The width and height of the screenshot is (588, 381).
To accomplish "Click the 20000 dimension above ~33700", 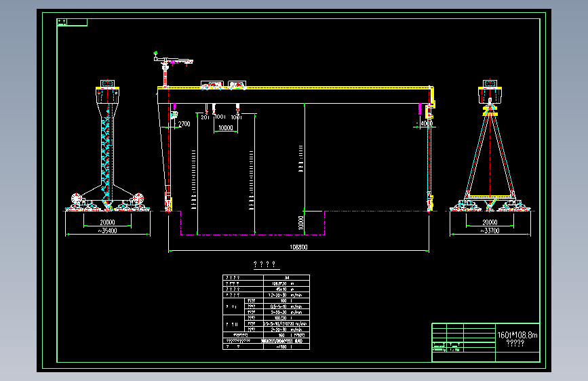I will (490, 222).
